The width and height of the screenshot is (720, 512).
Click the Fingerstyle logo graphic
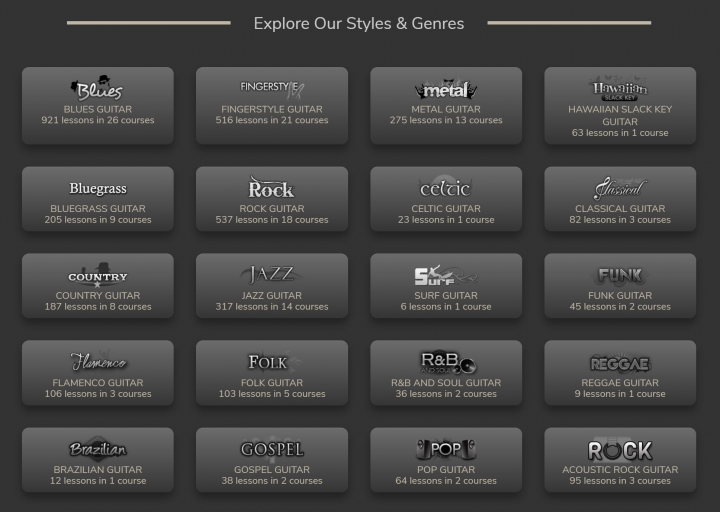click(x=272, y=88)
